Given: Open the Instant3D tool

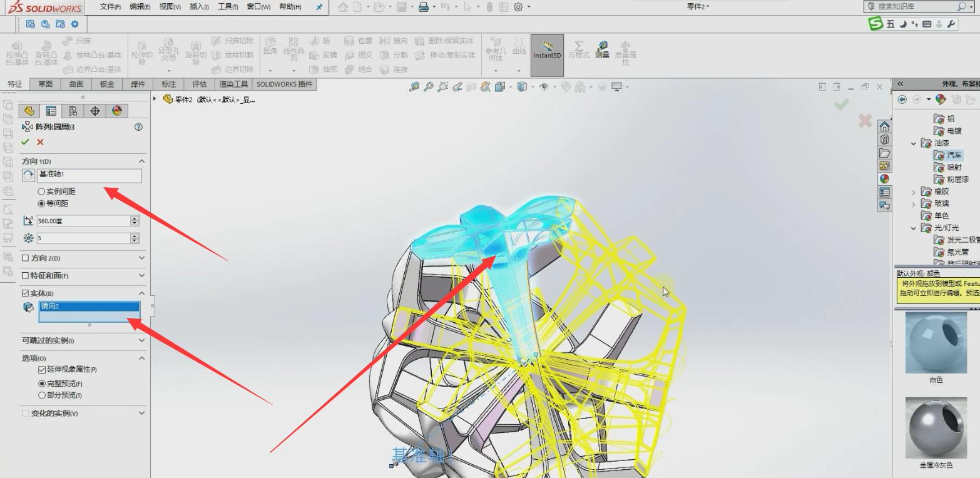Looking at the screenshot, I should pos(547,54).
